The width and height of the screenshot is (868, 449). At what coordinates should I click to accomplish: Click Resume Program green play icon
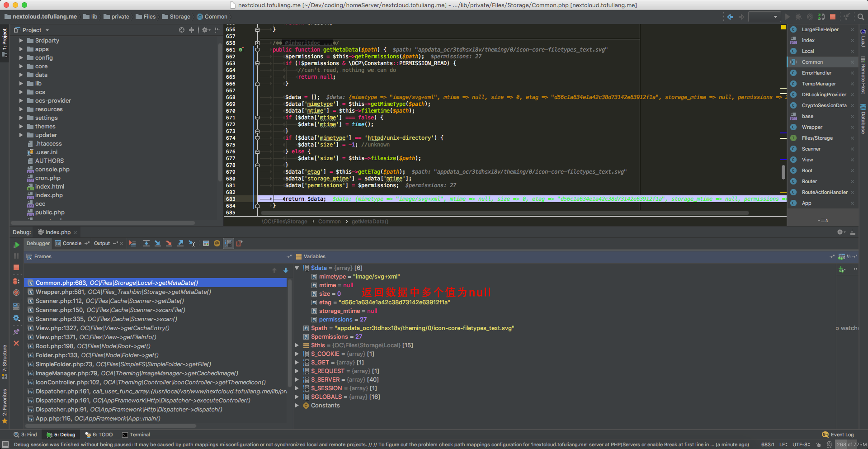(16, 245)
